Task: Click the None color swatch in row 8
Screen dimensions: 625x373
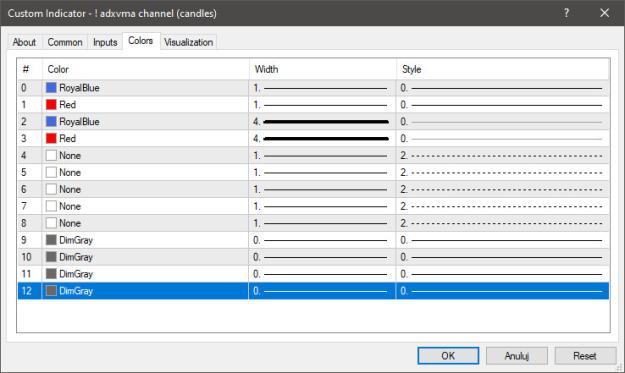Action: (51, 223)
